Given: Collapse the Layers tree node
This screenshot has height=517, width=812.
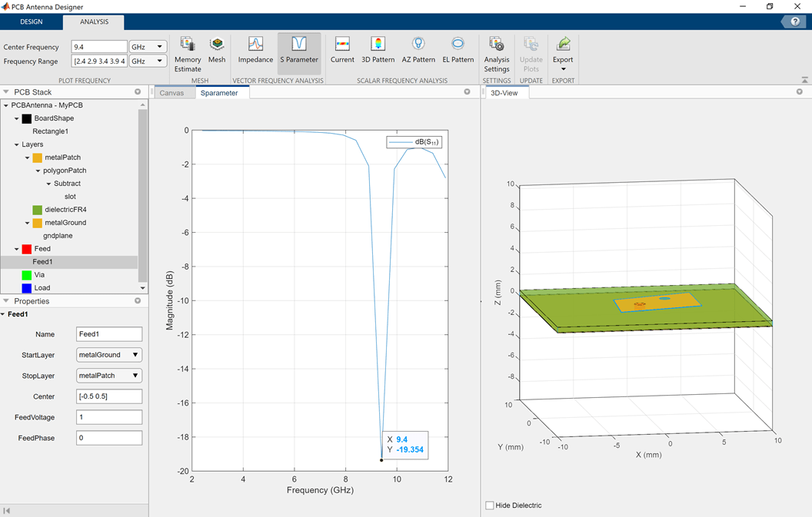Looking at the screenshot, I should (17, 144).
